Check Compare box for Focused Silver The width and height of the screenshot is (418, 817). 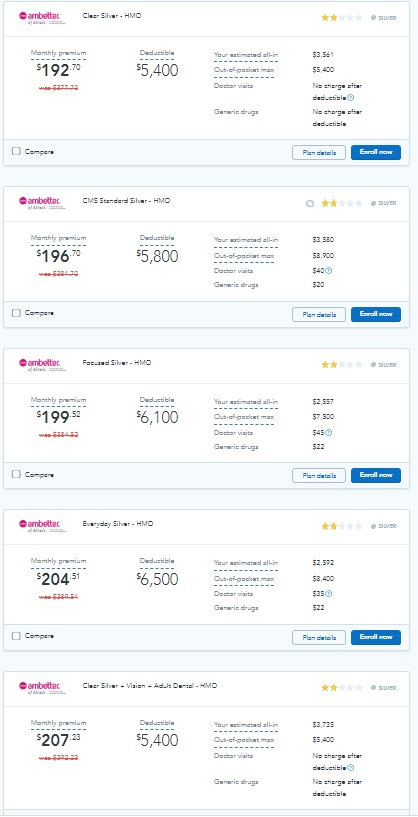(x=16, y=474)
